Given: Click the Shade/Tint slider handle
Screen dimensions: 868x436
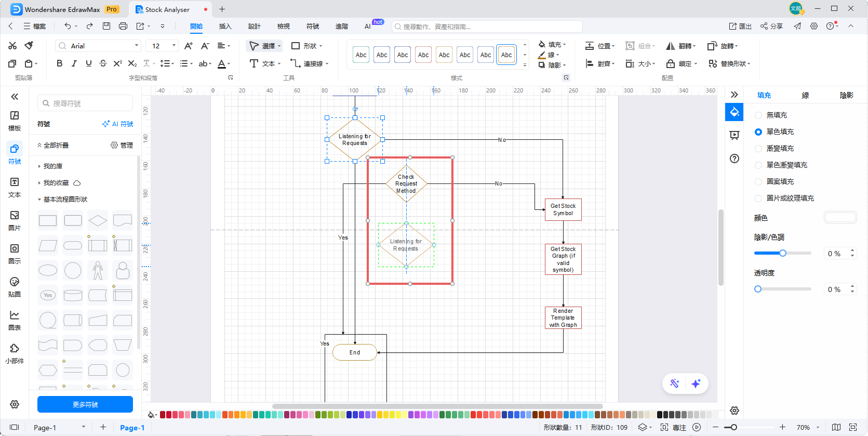Looking at the screenshot, I should coord(783,253).
